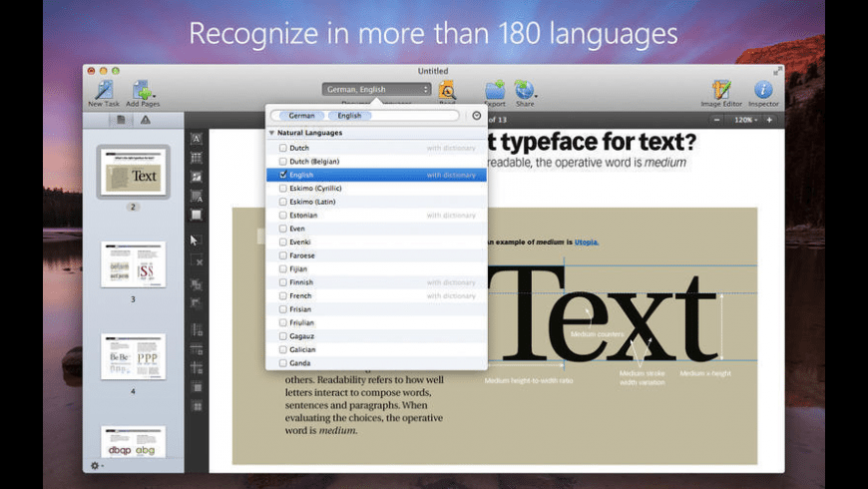The width and height of the screenshot is (868, 489).
Task: Uncheck the English language checkbox
Action: tap(283, 175)
